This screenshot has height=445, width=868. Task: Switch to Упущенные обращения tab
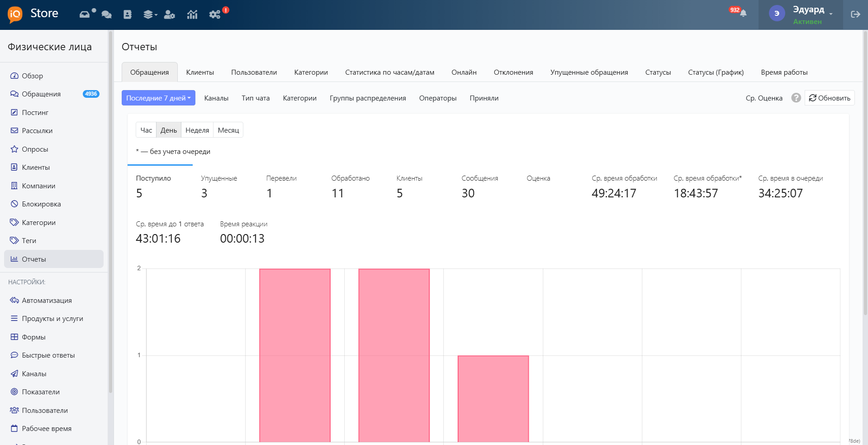click(x=589, y=72)
